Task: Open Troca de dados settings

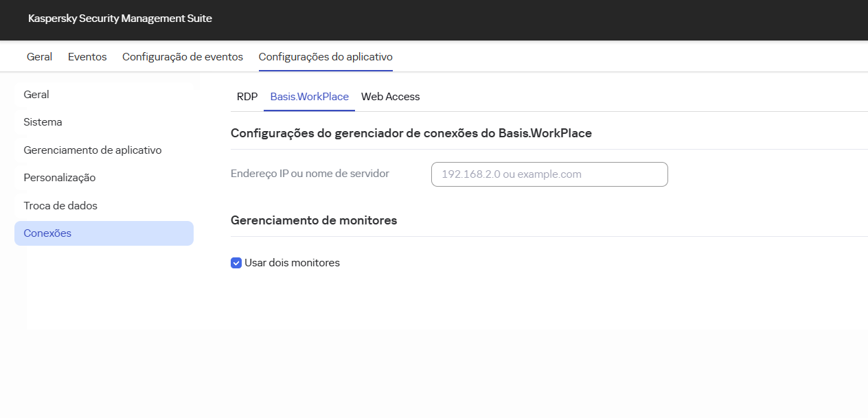Action: point(60,205)
